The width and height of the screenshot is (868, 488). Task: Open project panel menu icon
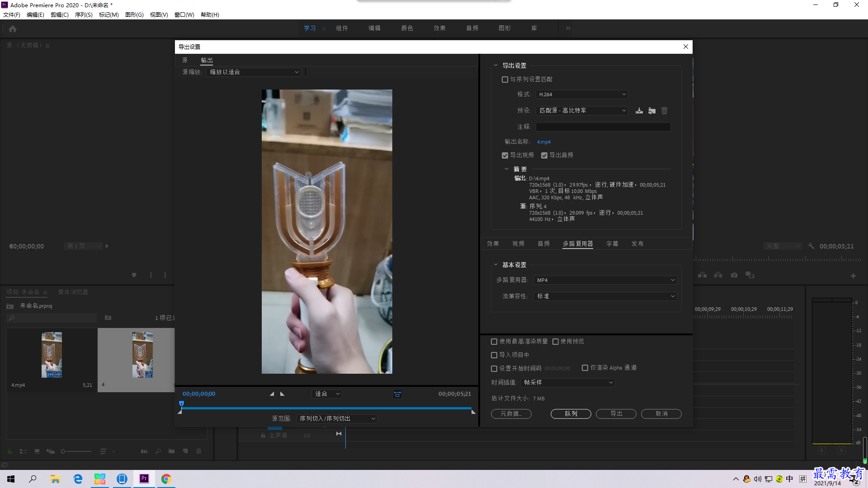click(45, 292)
